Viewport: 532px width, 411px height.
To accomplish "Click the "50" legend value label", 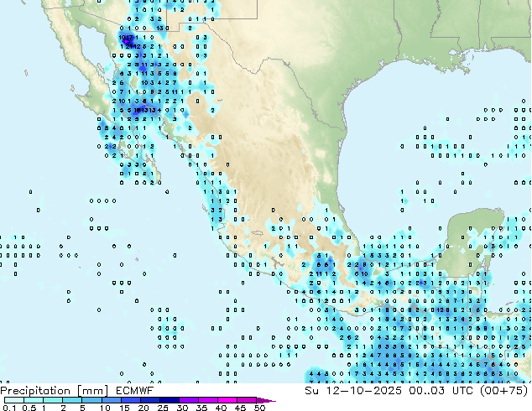I will pyautogui.click(x=259, y=408).
